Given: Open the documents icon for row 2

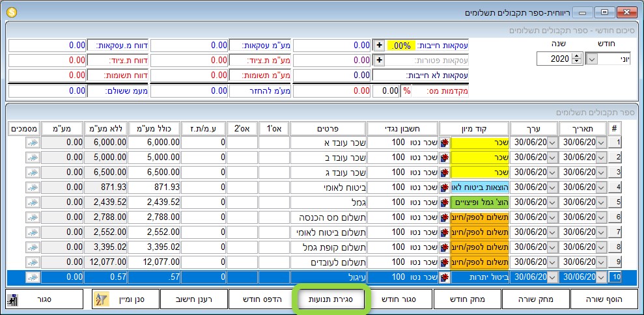Looking at the screenshot, I should click(33, 157).
